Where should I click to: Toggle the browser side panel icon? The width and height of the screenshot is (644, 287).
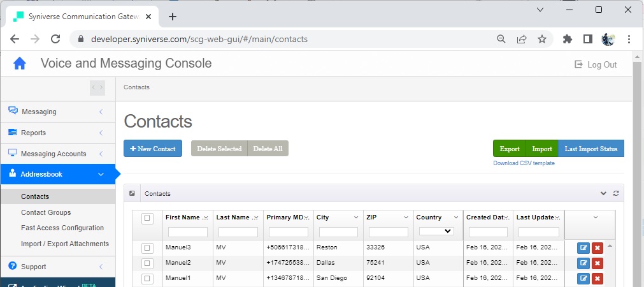(588, 39)
